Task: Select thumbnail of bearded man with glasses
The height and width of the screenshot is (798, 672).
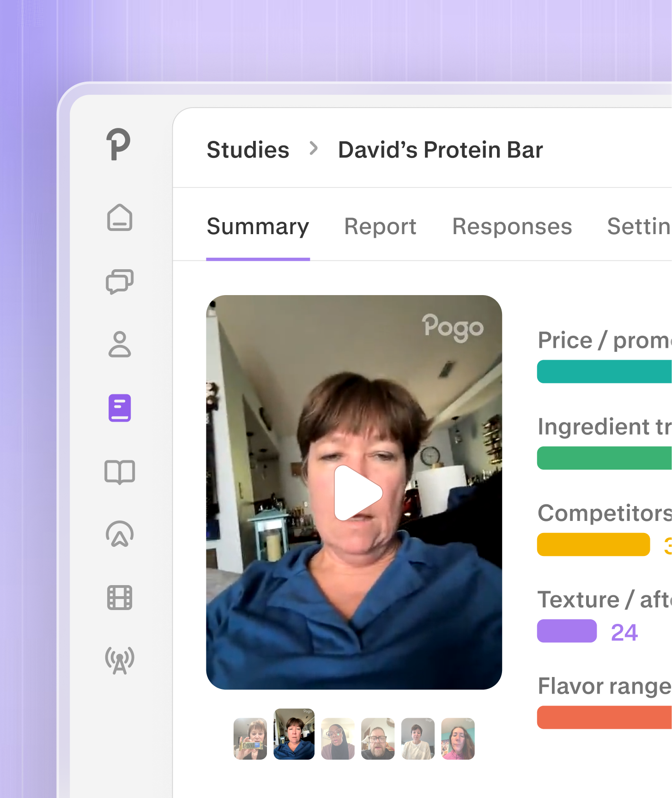Action: (x=378, y=738)
